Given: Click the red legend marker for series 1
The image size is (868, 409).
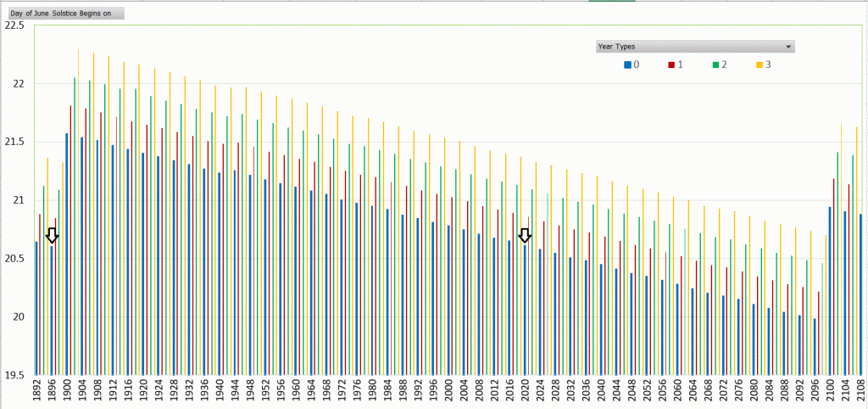Looking at the screenshot, I should coord(670,64).
